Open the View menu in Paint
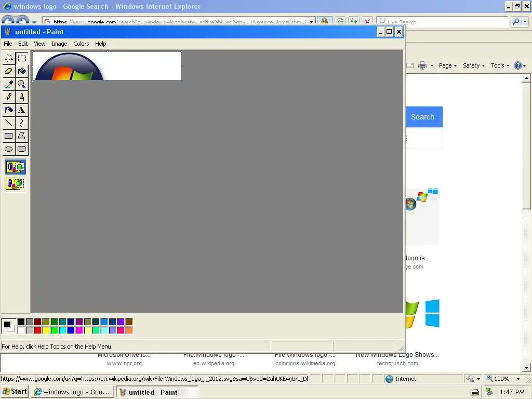Screen dimensions: 532x399 (39, 44)
